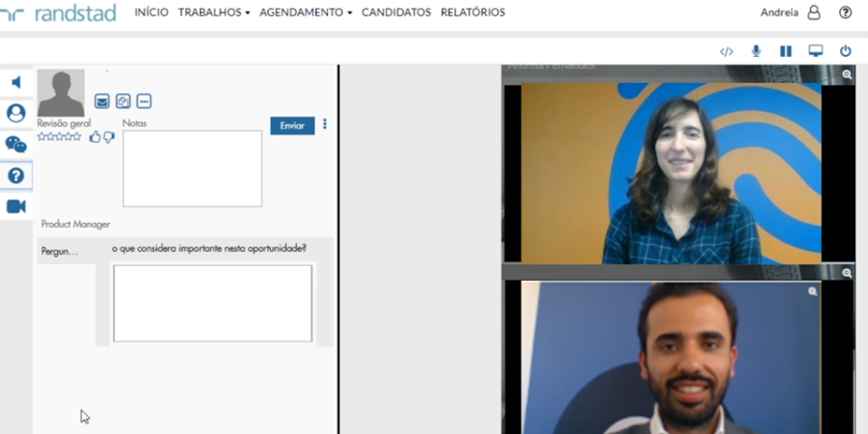
Task: Click inside the Notas text box
Action: point(192,169)
